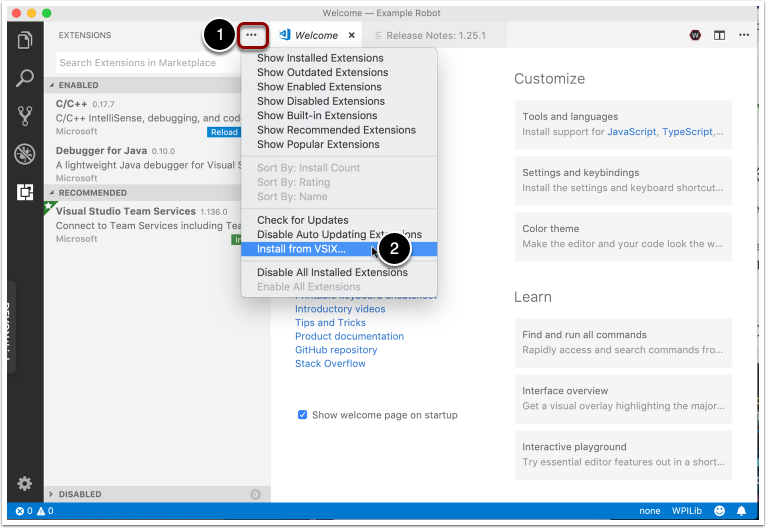Open the Manage gear icon
Image resolution: width=766 pixels, height=528 pixels.
click(x=24, y=484)
